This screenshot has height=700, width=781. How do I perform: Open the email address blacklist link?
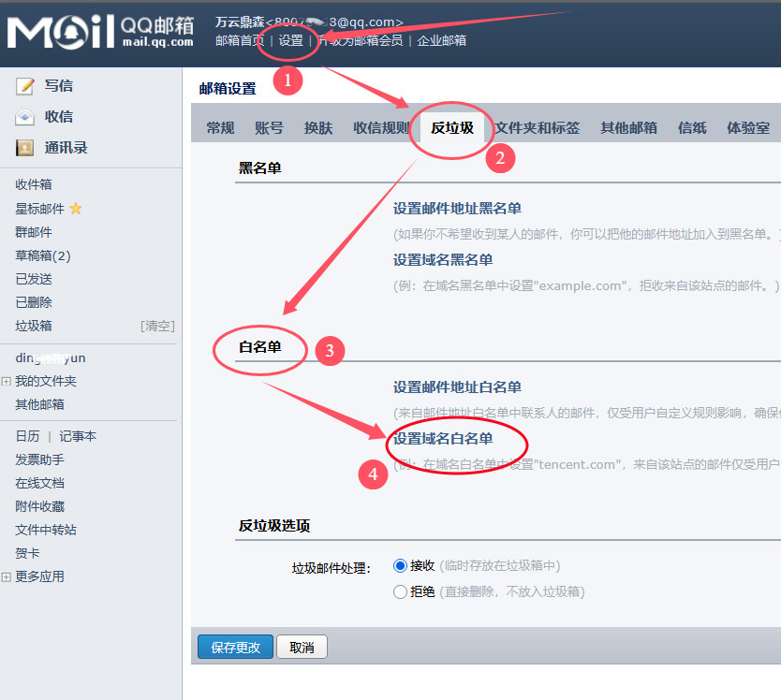pyautogui.click(x=457, y=209)
